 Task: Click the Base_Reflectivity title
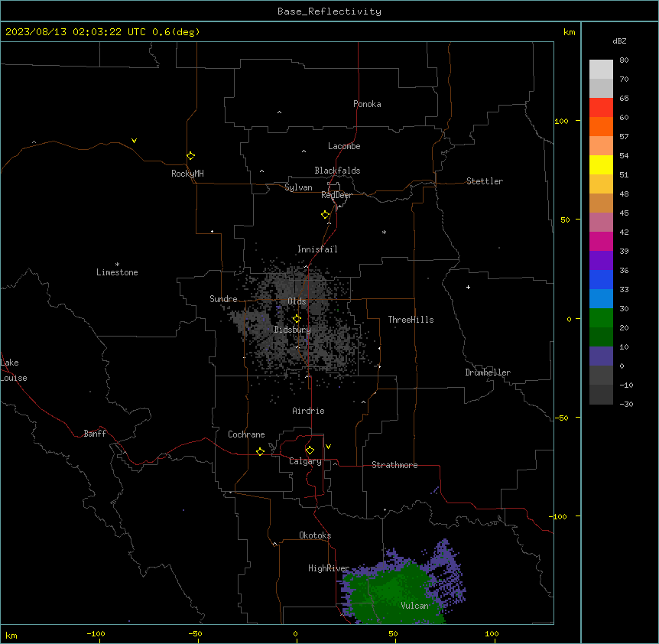pos(329,11)
